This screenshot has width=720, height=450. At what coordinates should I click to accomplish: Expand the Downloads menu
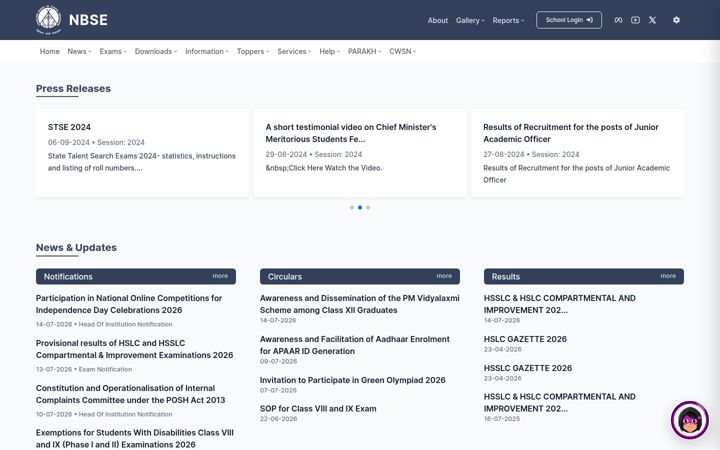point(156,51)
